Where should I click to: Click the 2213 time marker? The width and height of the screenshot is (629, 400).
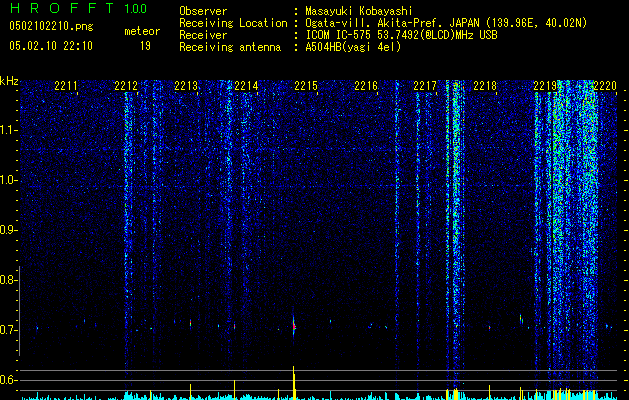[186, 86]
